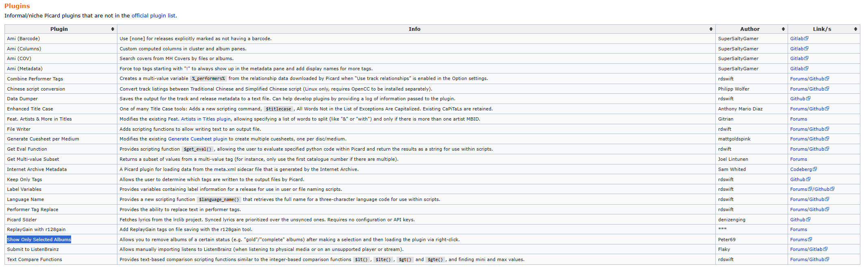Screen dimensions: 868x270
Task: Open the Github link in the Label Variables row
Action: (824, 189)
